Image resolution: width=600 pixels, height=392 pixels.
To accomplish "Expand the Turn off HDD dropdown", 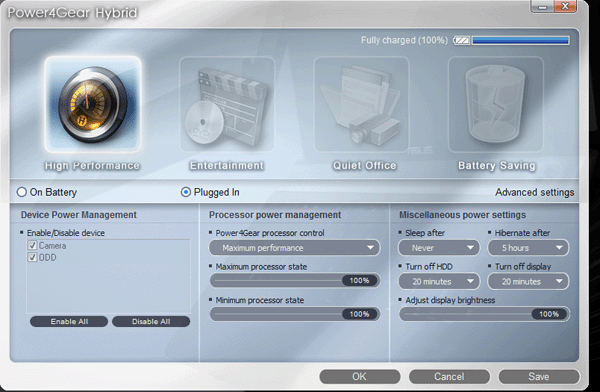I will (439, 281).
